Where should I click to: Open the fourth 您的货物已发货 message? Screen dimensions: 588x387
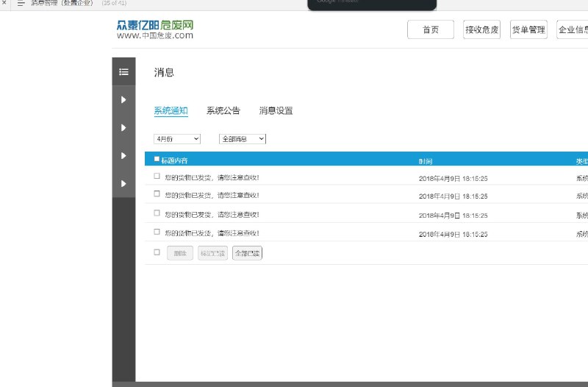click(212, 233)
